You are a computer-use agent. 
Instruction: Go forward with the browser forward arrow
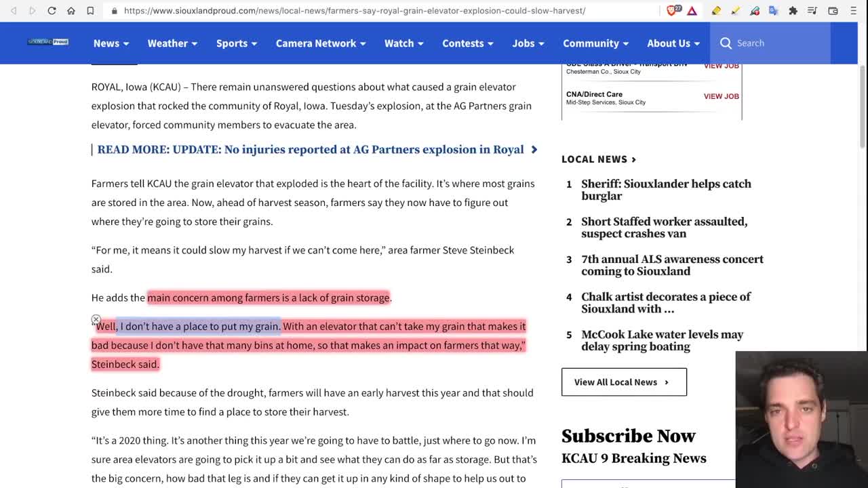click(32, 11)
